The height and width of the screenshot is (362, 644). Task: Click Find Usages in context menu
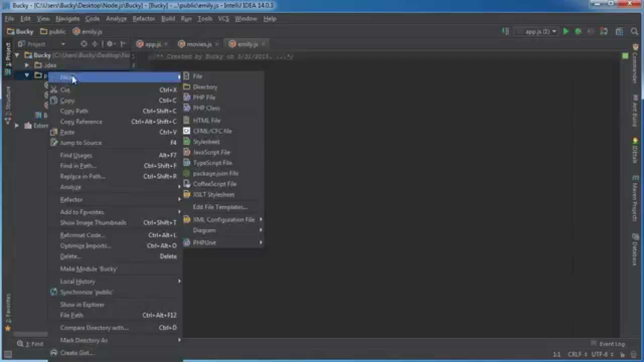click(x=115, y=155)
